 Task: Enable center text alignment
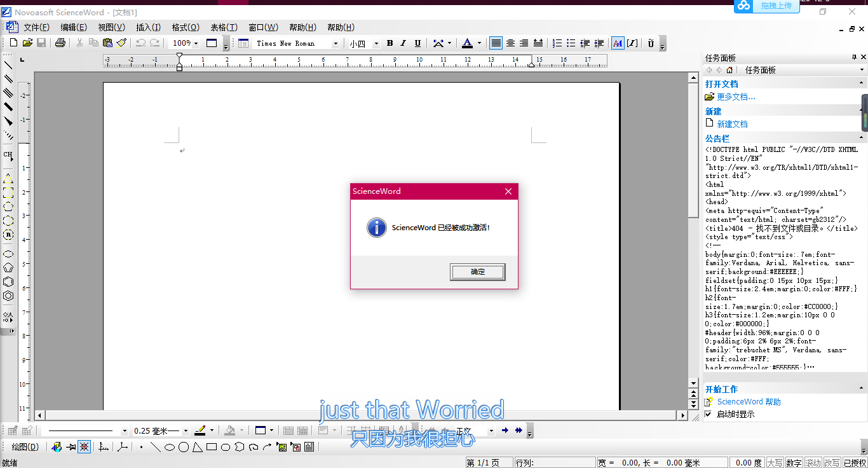pyautogui.click(x=510, y=43)
